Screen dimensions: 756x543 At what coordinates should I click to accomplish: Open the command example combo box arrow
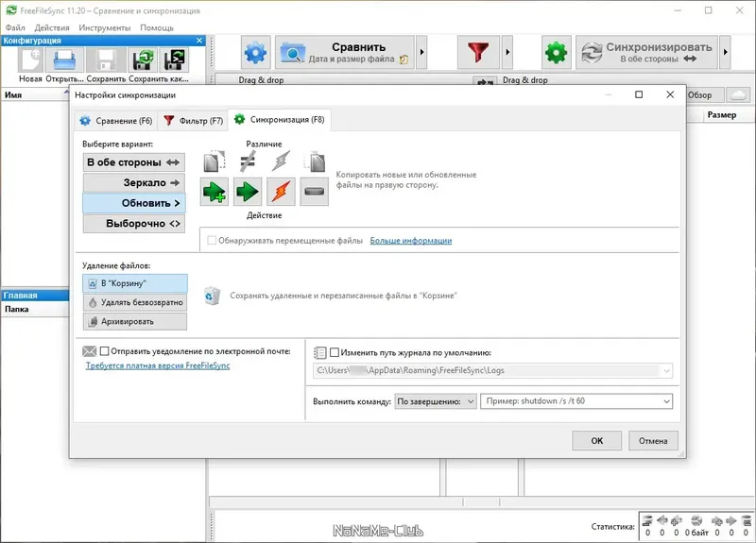666,401
